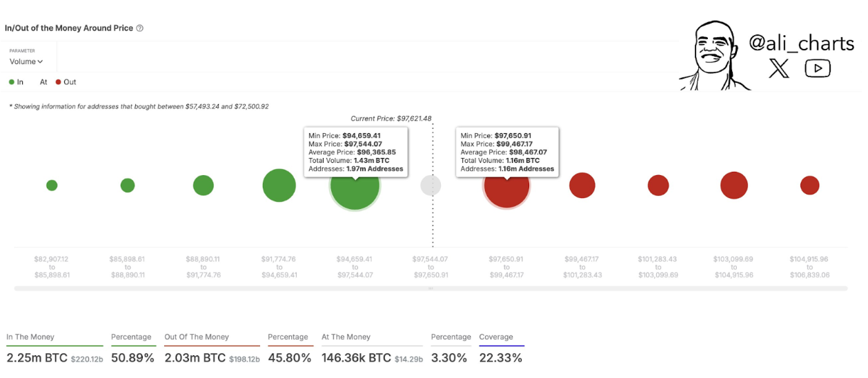868x378 pixels.
Task: Click the X logo icon
Action: (x=779, y=68)
